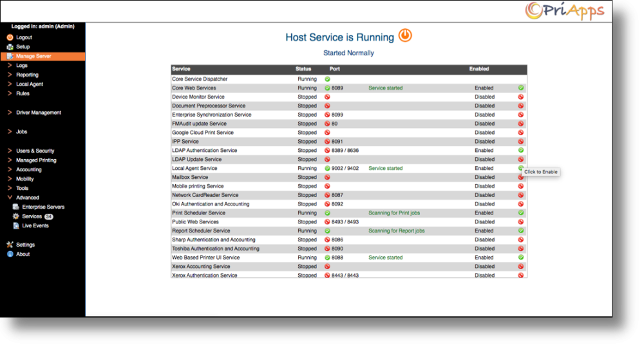Expand the Rules menu arrow
This screenshot has height=349, width=644.
[10, 93]
